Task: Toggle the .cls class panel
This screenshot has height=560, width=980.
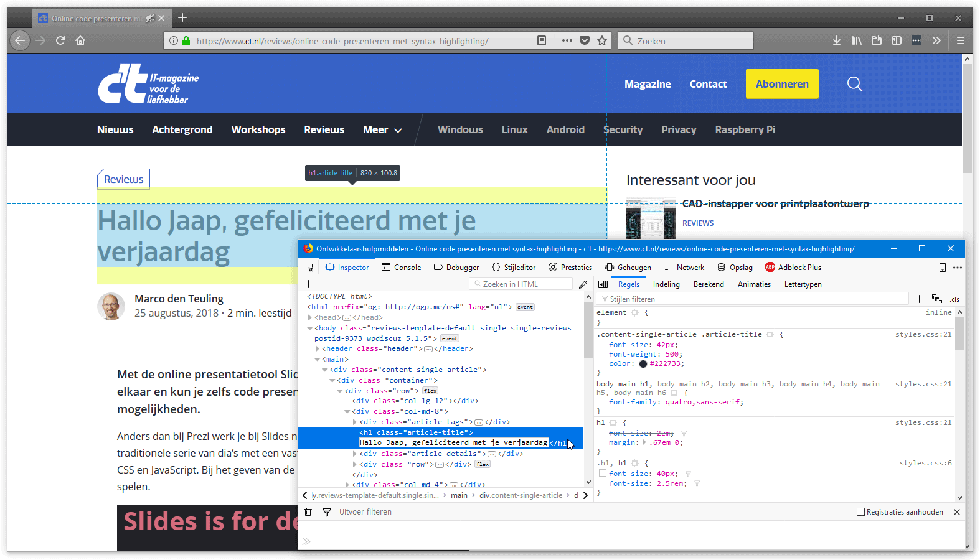Action: point(954,299)
